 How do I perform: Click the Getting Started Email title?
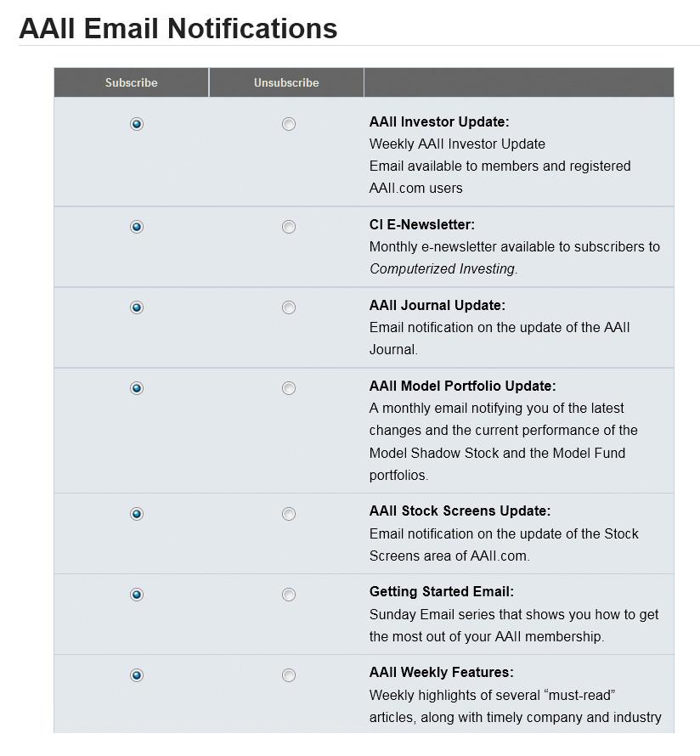pyautogui.click(x=442, y=591)
